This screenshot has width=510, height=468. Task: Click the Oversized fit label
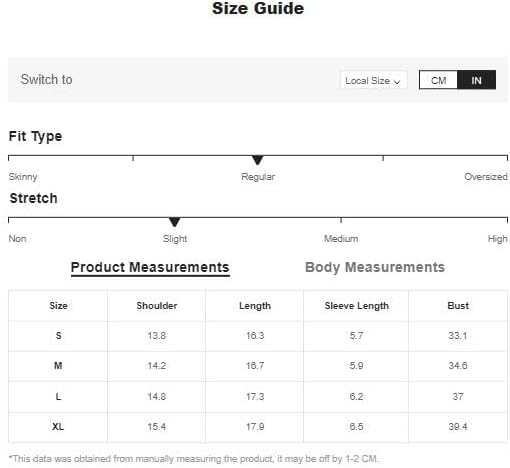click(486, 177)
